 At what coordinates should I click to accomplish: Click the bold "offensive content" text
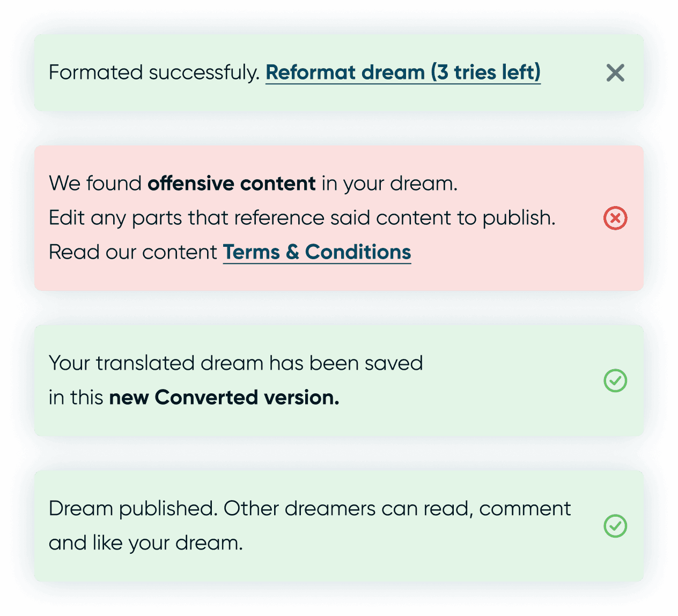coord(231,184)
